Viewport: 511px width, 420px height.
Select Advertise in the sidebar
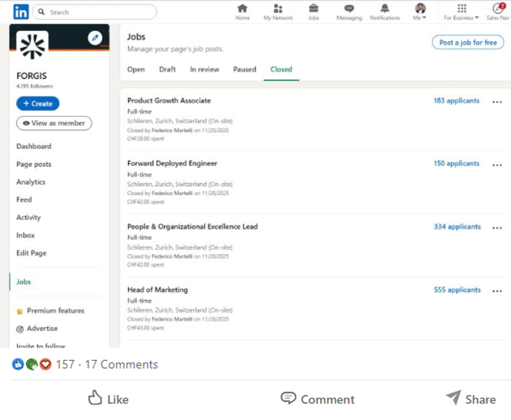pyautogui.click(x=42, y=328)
